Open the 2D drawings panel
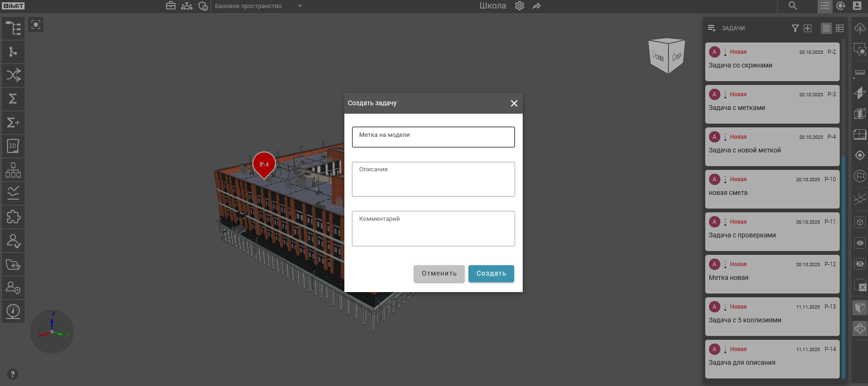868x386 pixels. click(x=13, y=146)
